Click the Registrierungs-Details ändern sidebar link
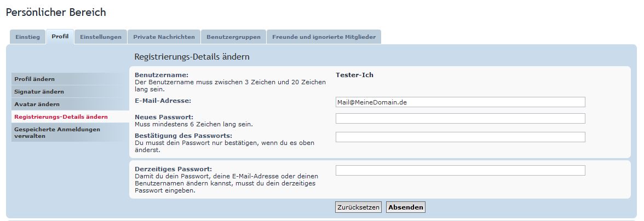 tap(61, 117)
